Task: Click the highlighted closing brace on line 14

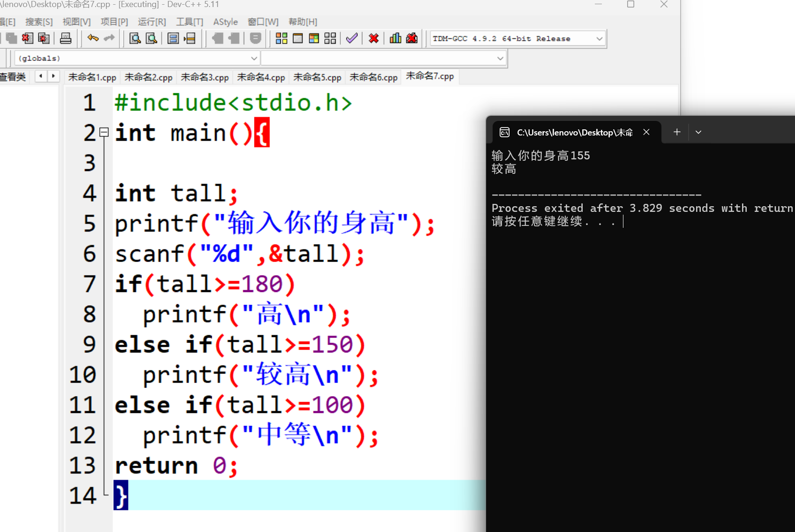Action: click(121, 495)
